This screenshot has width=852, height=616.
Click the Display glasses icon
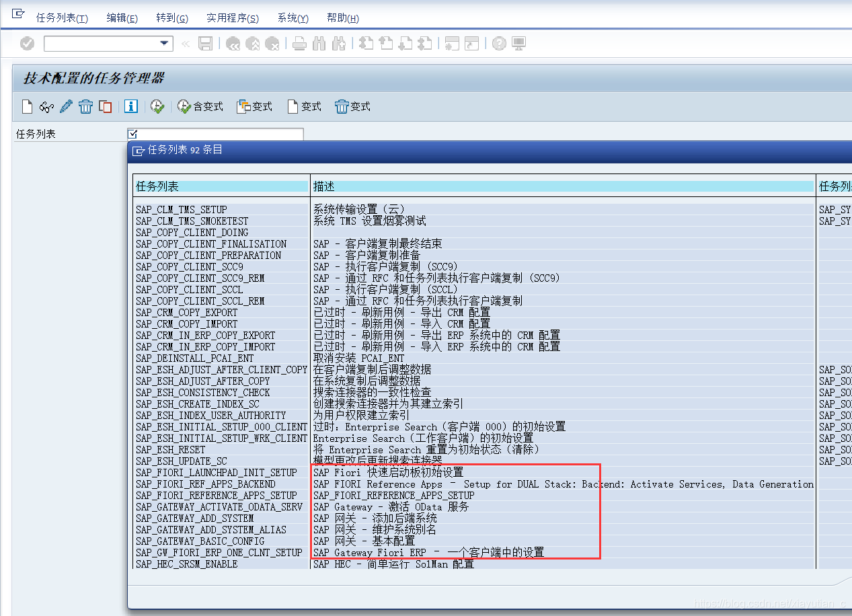[46, 106]
